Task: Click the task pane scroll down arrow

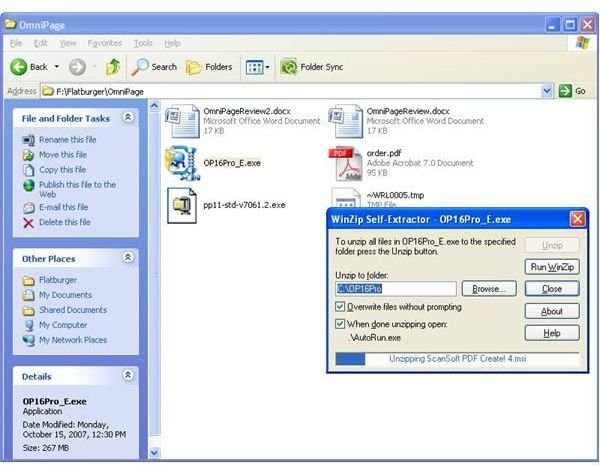Action: 154,453
